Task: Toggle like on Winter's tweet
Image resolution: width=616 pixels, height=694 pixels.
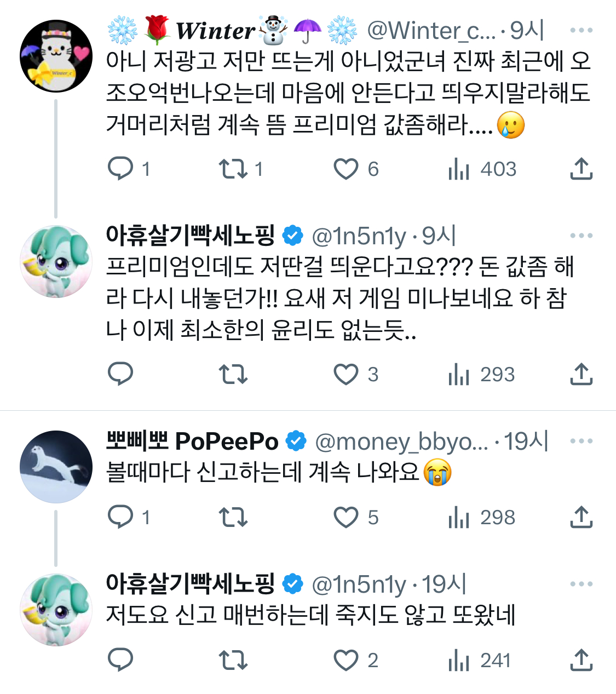Action: pos(347,169)
